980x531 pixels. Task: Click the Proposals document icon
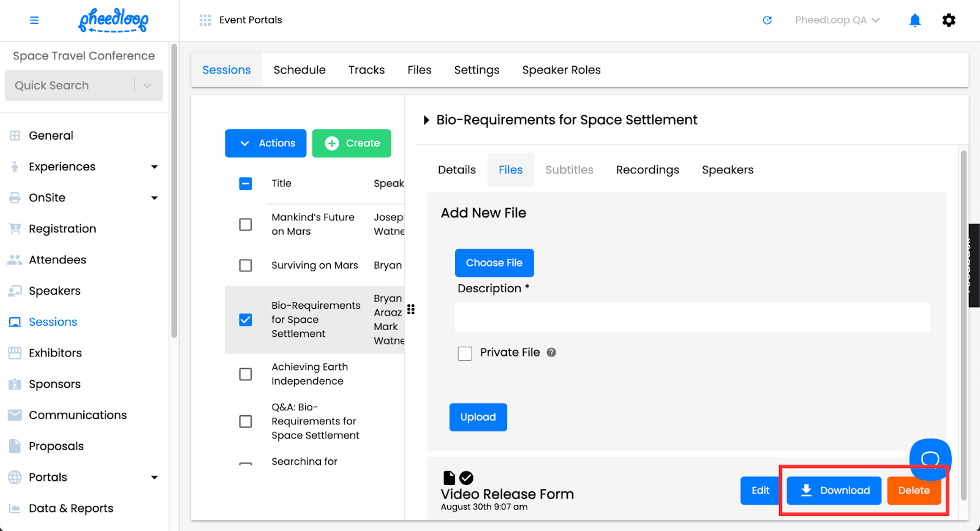coord(15,446)
